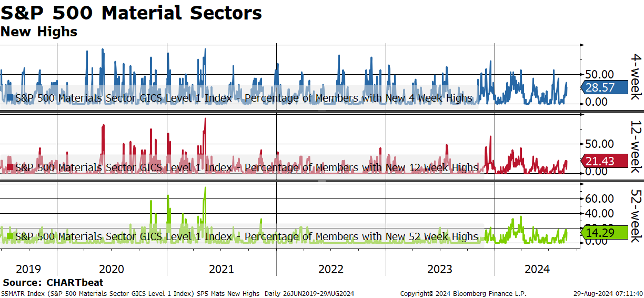Click the Daily 26JUN2019-29AUG2024 date range text
The height and width of the screenshot is (298, 644).
[x=309, y=293]
